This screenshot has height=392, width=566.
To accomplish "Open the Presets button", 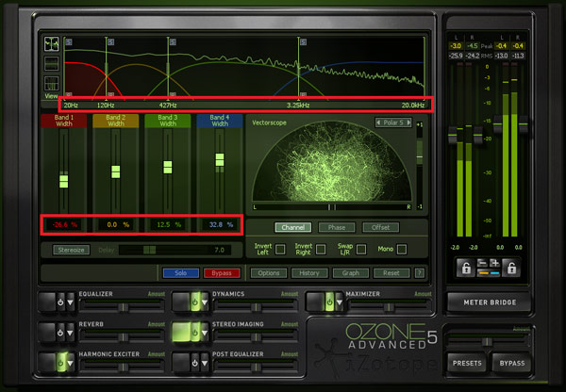I will click(467, 362).
